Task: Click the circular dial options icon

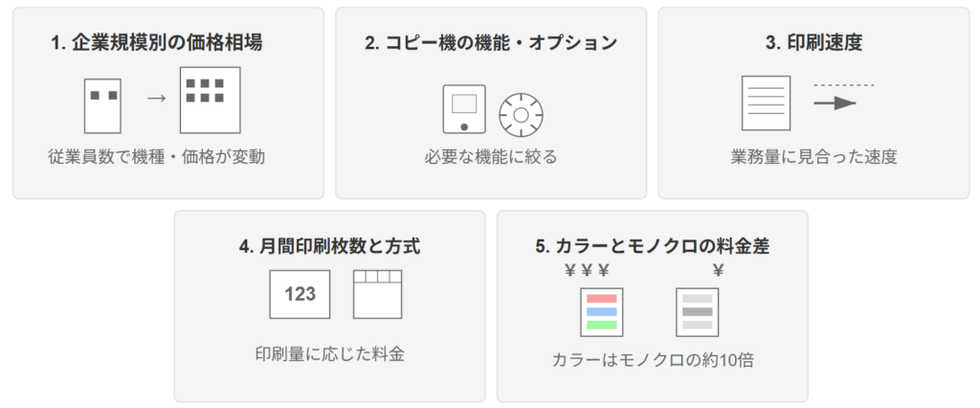Action: [521, 115]
